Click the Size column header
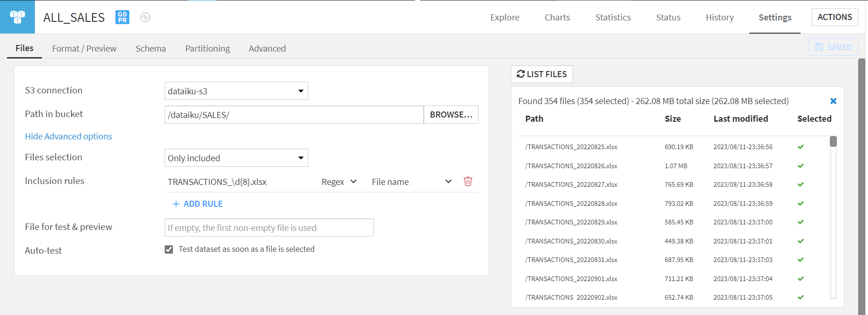The height and width of the screenshot is (315, 868). click(x=673, y=119)
